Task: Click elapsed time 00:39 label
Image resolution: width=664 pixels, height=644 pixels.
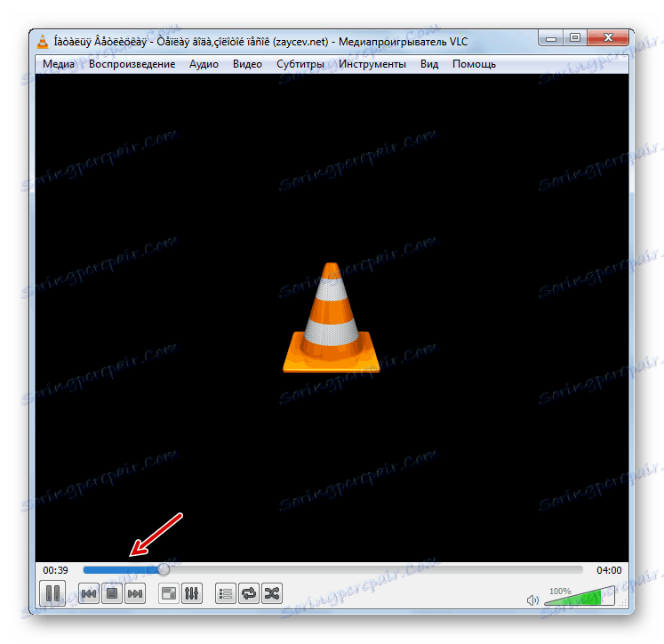Action: click(55, 570)
